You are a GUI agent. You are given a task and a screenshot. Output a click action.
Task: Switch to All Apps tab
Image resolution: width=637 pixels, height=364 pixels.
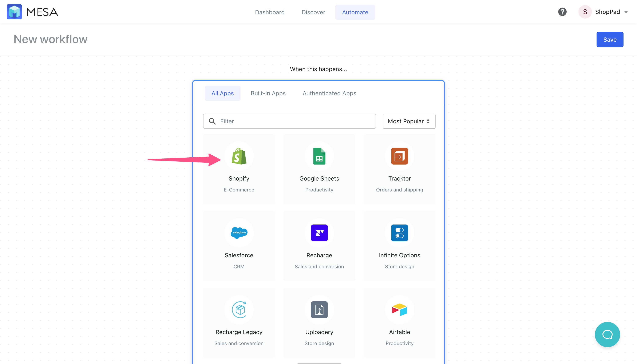(x=222, y=93)
